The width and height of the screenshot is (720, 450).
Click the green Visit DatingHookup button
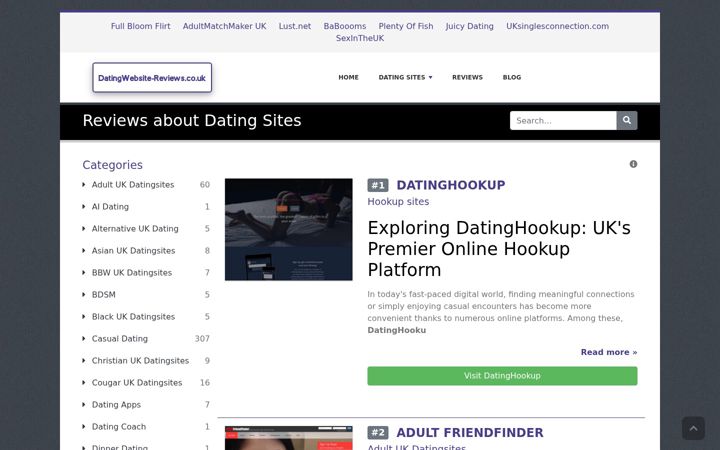502,376
